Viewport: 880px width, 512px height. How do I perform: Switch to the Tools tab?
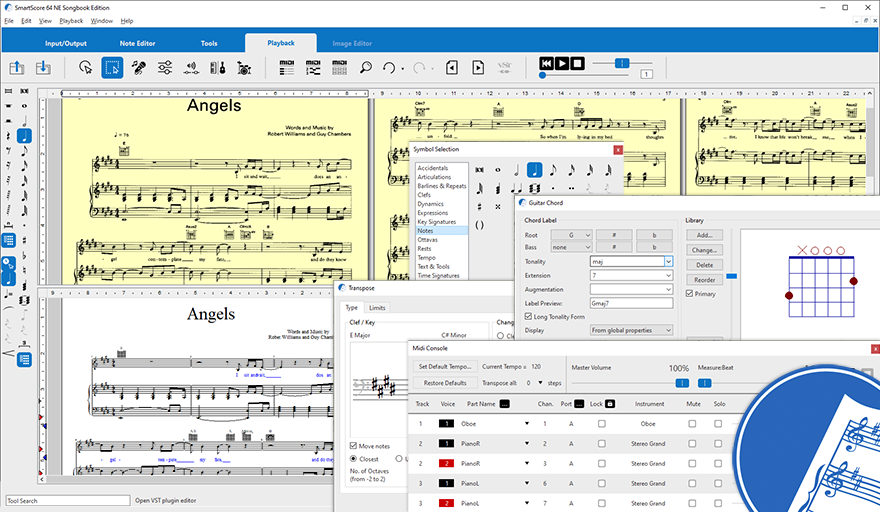209,43
